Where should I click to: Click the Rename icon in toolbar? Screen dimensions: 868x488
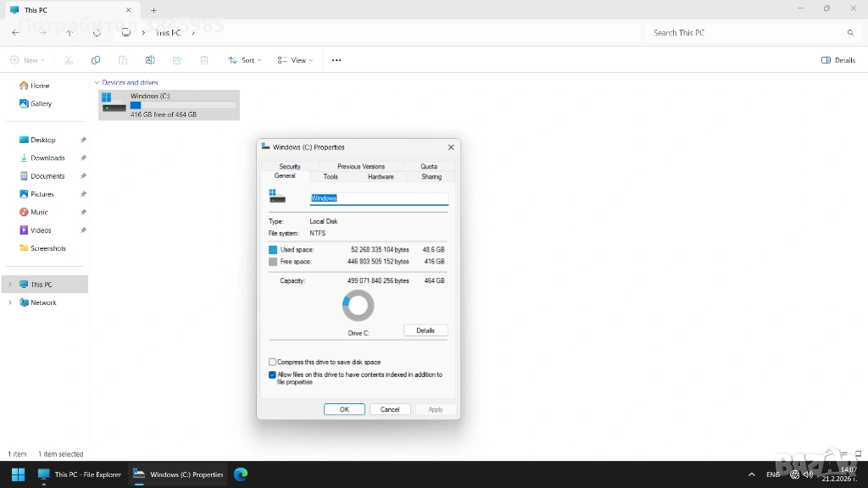point(150,60)
